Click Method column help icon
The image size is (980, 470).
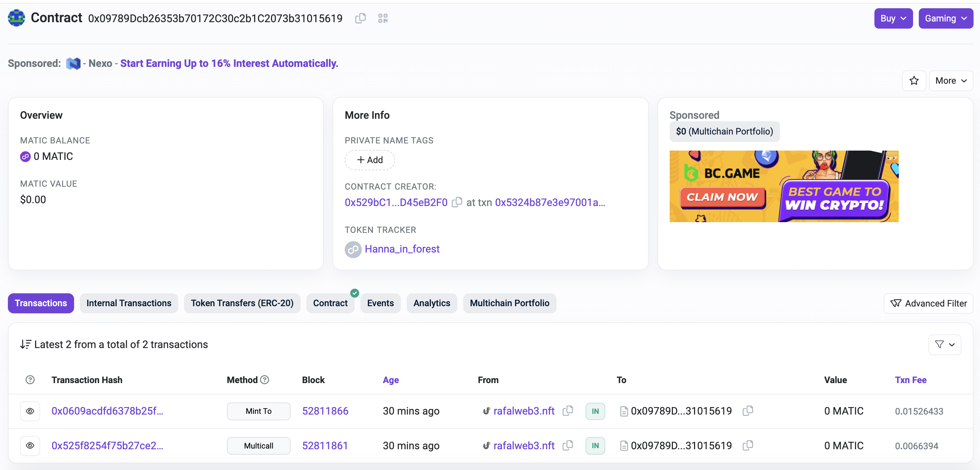pyautogui.click(x=265, y=380)
